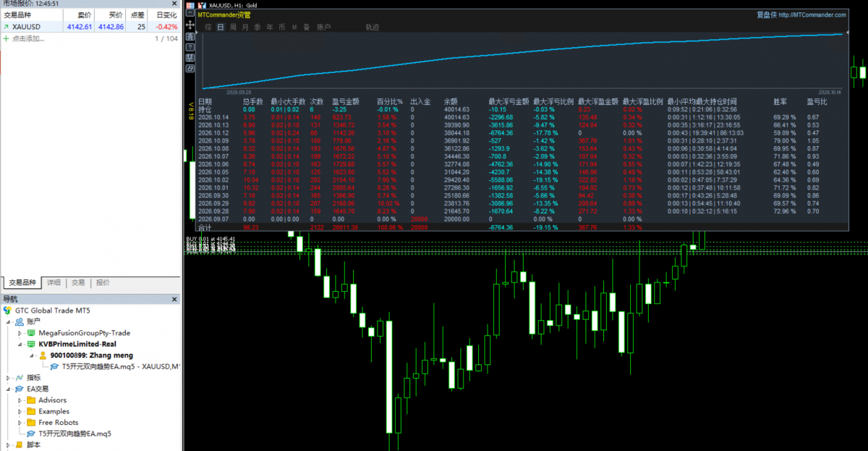The height and width of the screenshot is (451, 868).
Task: Open the 轨迹 view in MTCommander
Action: point(372,28)
